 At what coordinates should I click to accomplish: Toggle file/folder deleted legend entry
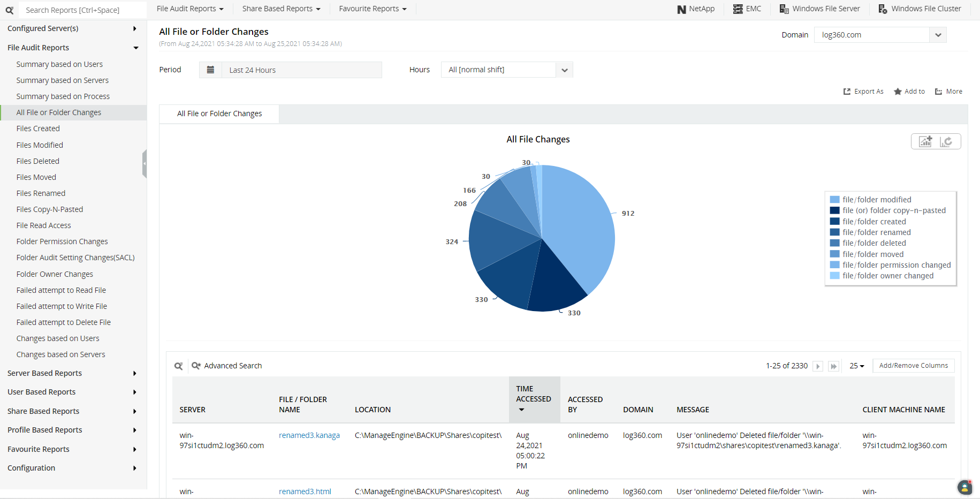pyautogui.click(x=873, y=243)
